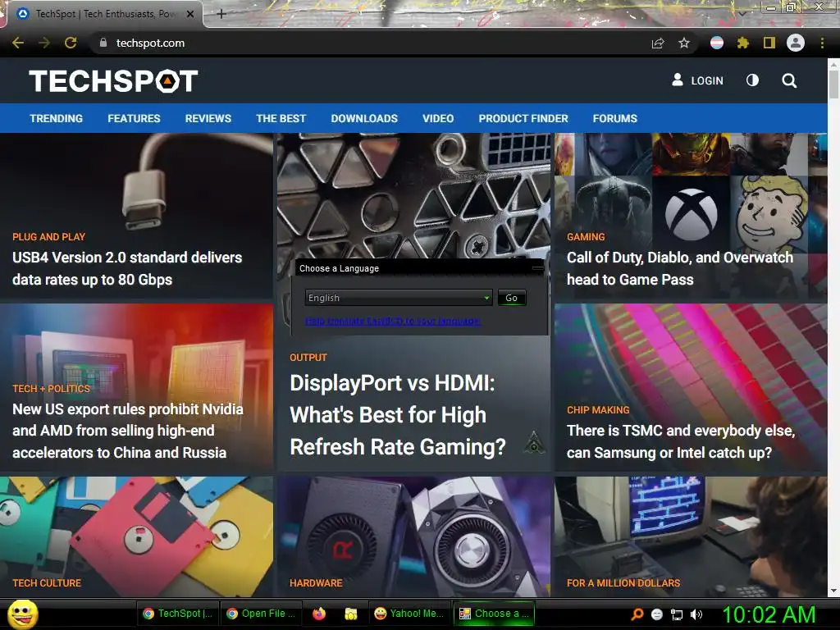
Task: Select the TechSpot browser tab
Action: pos(104,15)
